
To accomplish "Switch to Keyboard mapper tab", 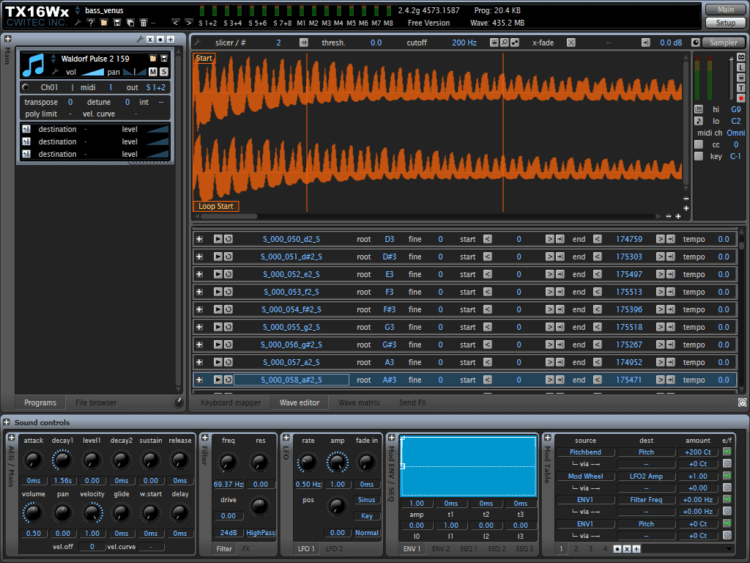I will 231,403.
